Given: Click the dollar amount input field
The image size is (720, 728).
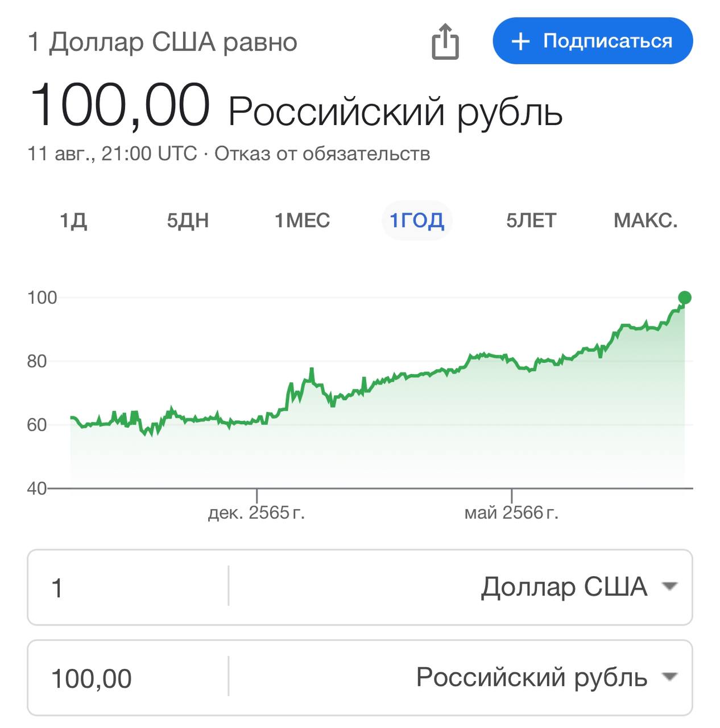Looking at the screenshot, I should pos(128,587).
